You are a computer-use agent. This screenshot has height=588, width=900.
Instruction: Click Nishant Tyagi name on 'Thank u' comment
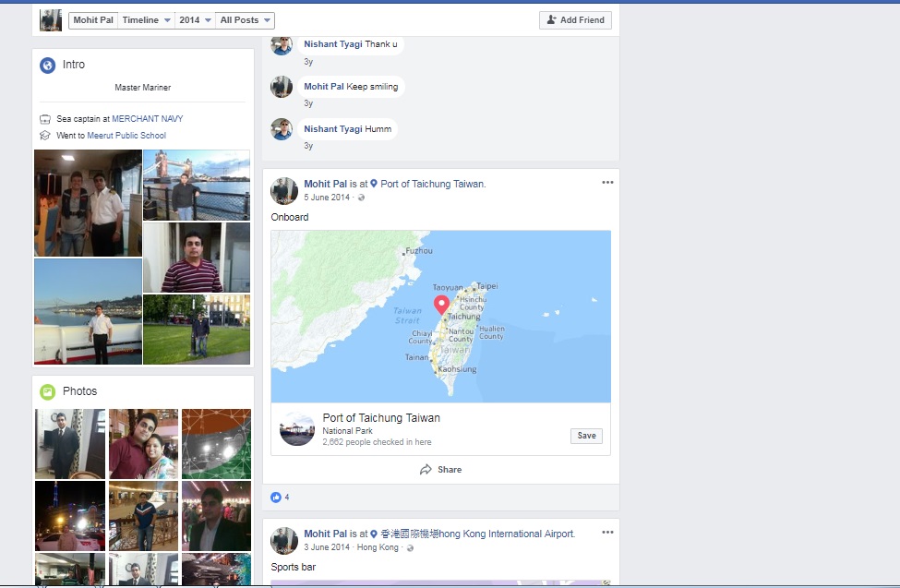[333, 44]
